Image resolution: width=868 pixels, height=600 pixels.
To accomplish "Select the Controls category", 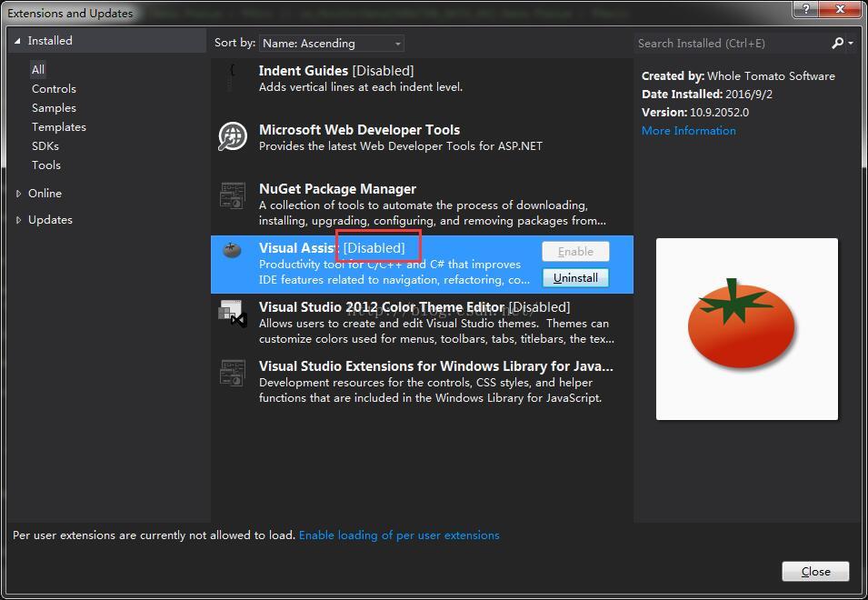I will [x=54, y=88].
